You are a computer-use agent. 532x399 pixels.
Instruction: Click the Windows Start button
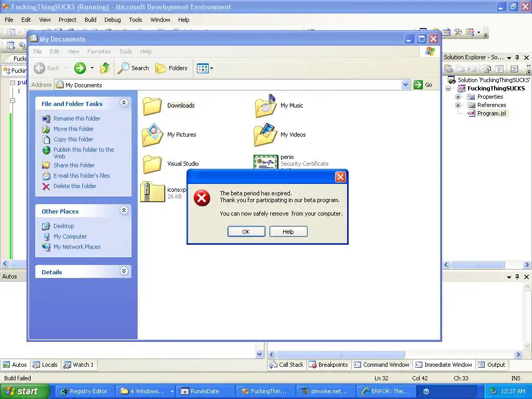click(24, 391)
